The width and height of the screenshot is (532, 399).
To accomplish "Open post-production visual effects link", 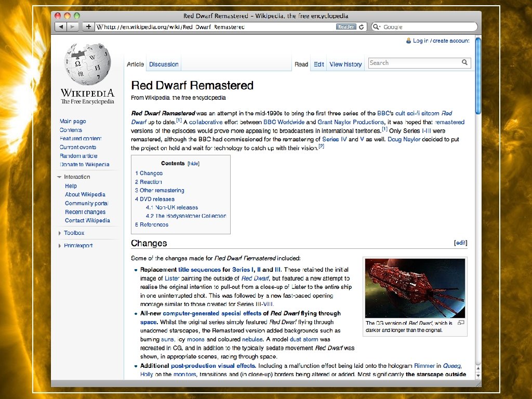I will (212, 366).
